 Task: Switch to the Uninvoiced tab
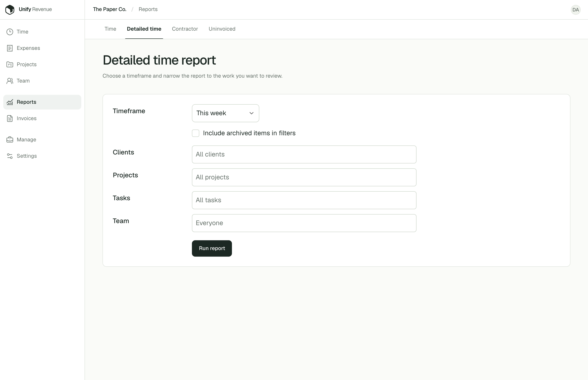tap(222, 29)
